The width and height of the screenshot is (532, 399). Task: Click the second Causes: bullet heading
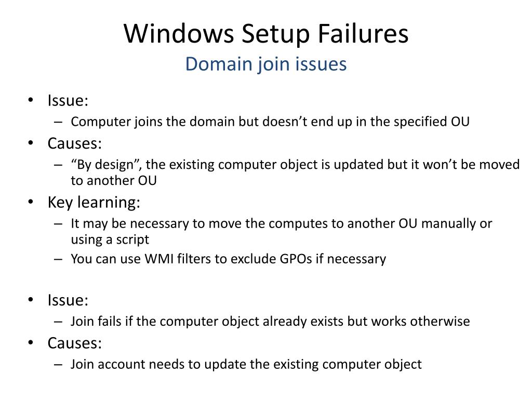[75, 343]
